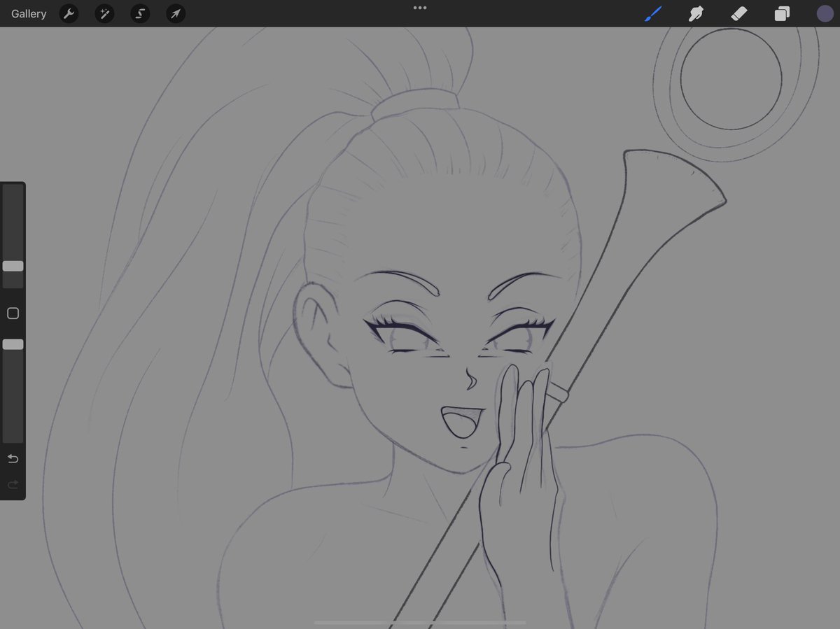Open the Gallery view

[29, 14]
